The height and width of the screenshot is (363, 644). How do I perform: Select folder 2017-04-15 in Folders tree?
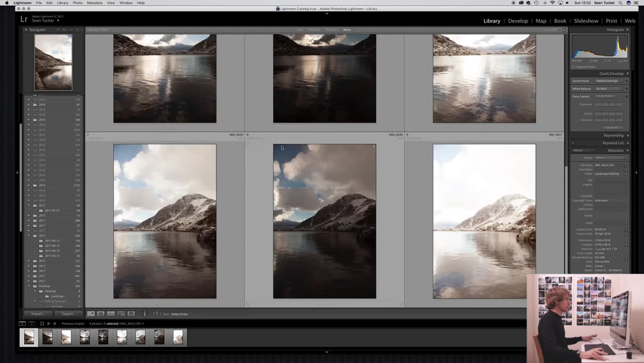(53, 256)
